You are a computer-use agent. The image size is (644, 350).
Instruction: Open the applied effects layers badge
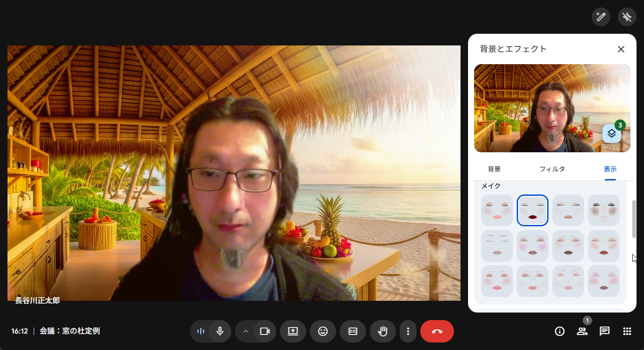coord(612,134)
